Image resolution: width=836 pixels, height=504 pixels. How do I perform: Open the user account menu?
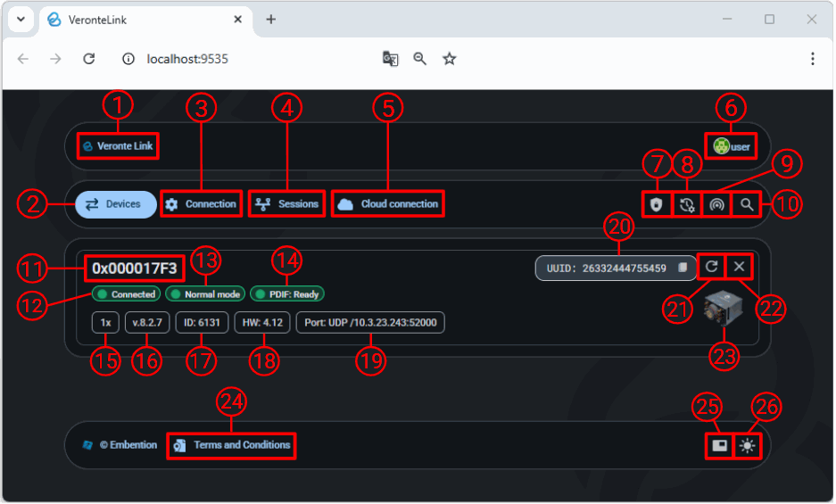(x=731, y=146)
